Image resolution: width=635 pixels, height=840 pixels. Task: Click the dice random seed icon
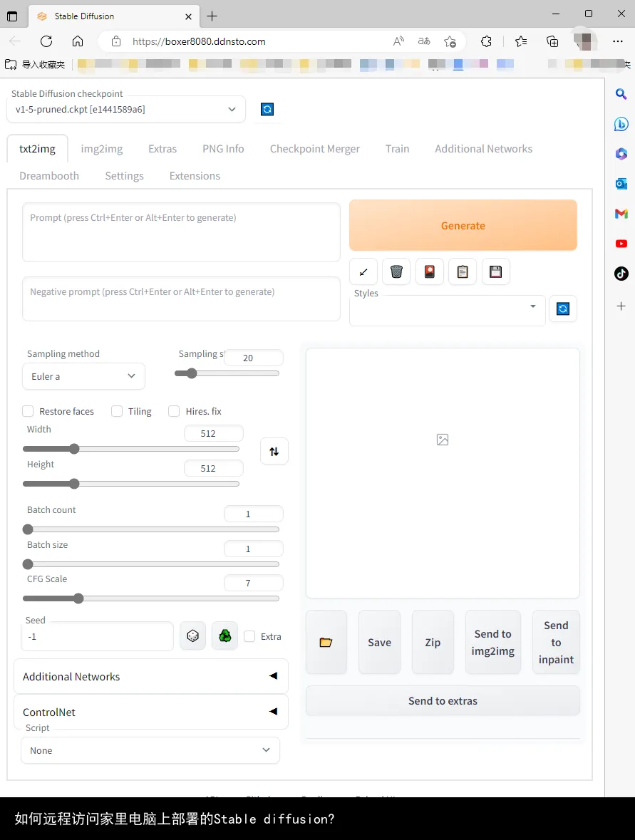coord(192,636)
